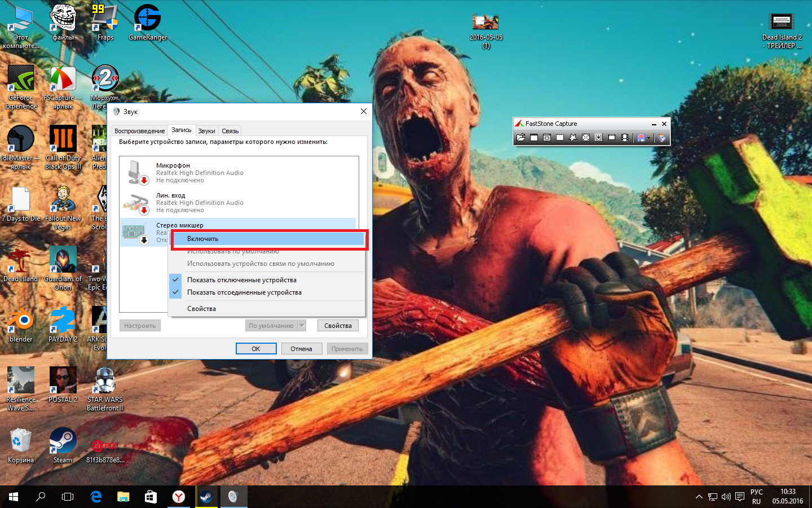Select the Fallout New Vegas icon
Image resolution: width=812 pixels, height=508 pixels.
pyautogui.click(x=63, y=208)
